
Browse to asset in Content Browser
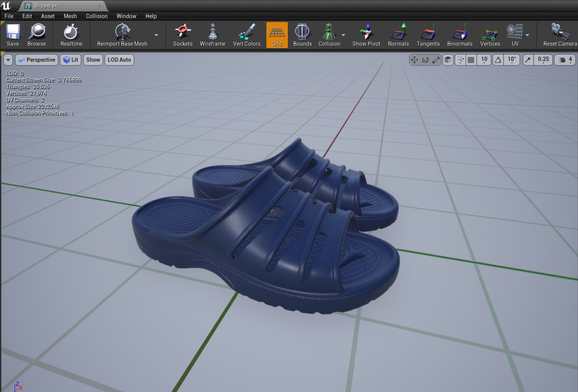point(37,35)
